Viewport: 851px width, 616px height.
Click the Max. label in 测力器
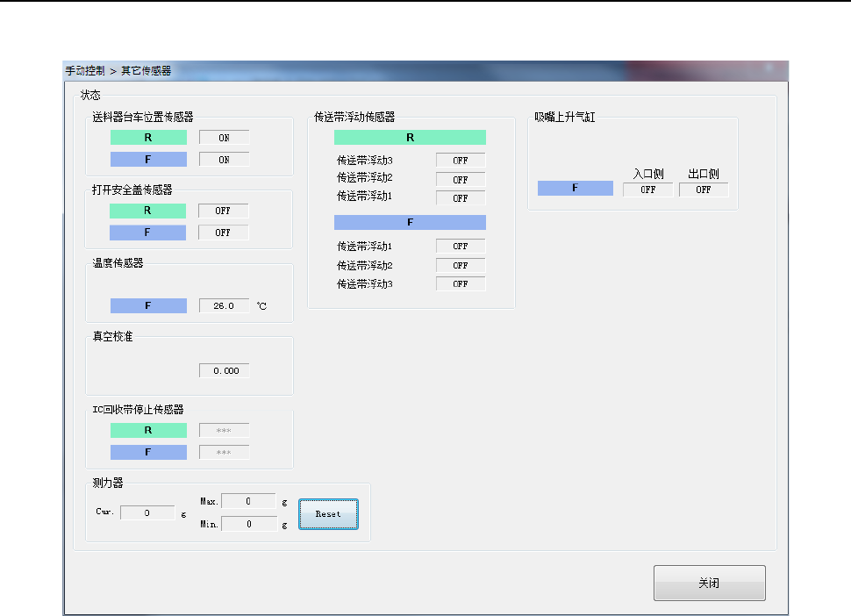209,501
